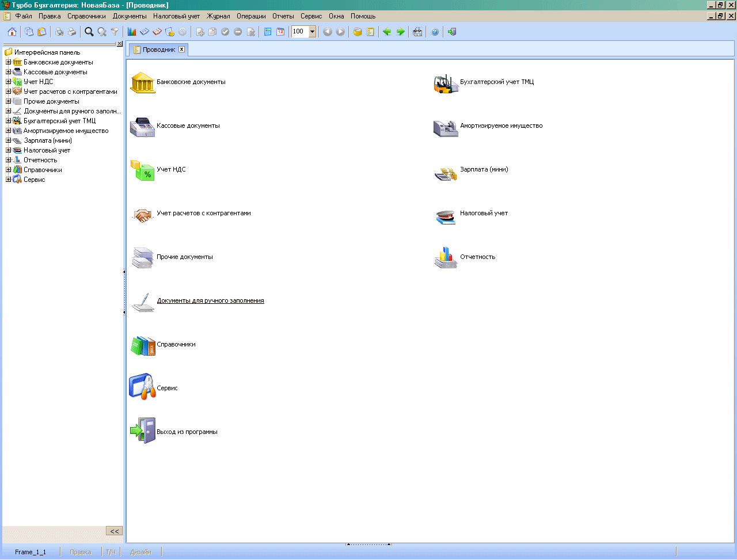This screenshot has height=560, width=737.
Task: Open the Отчеты menu
Action: point(283,16)
